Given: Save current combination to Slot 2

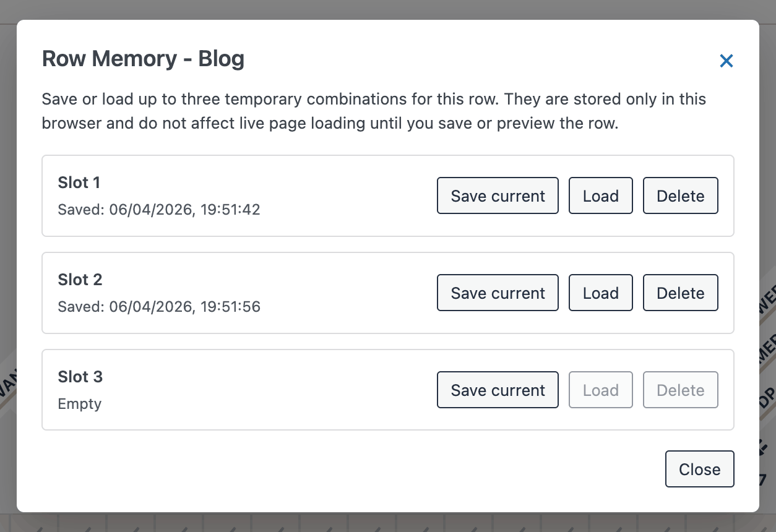Looking at the screenshot, I should coord(498,293).
